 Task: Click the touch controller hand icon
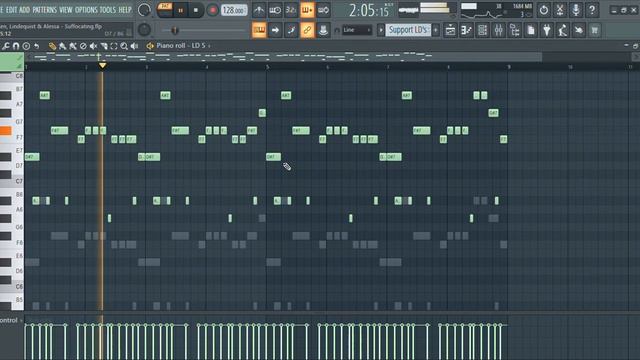578,30
